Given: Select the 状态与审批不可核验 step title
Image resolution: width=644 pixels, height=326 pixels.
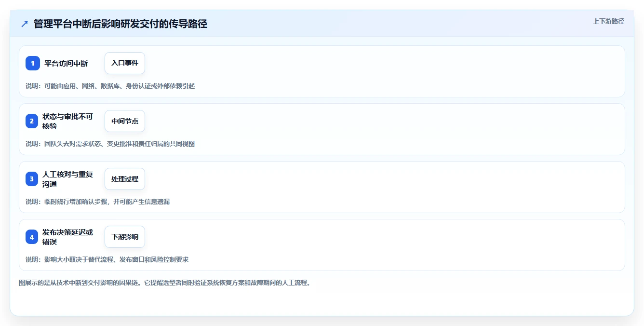Looking at the screenshot, I should point(67,121).
